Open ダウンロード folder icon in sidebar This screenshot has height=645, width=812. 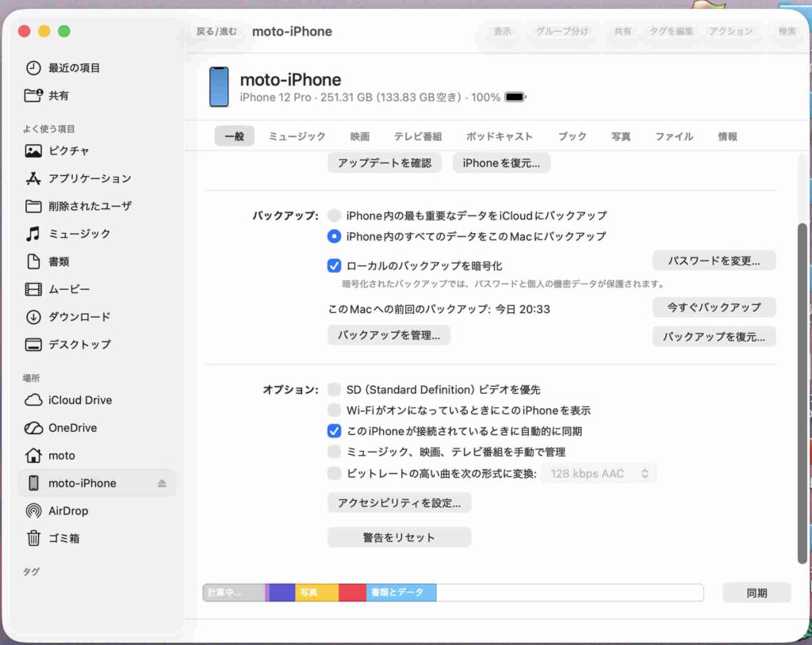pyautogui.click(x=33, y=317)
